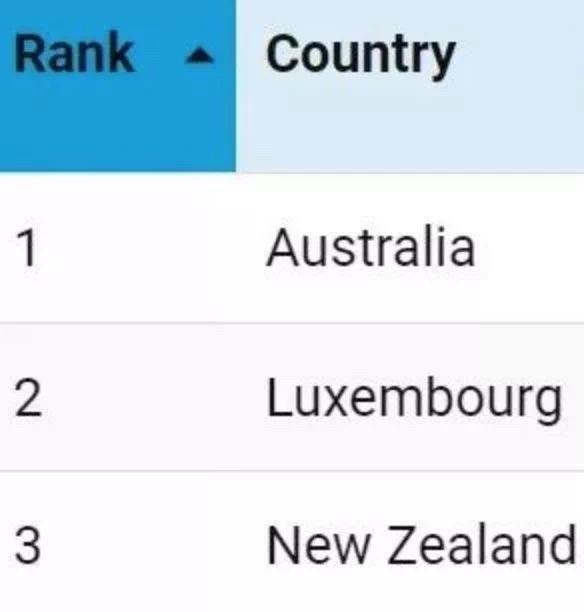
Task: Select the Australia country cell
Action: (410, 247)
